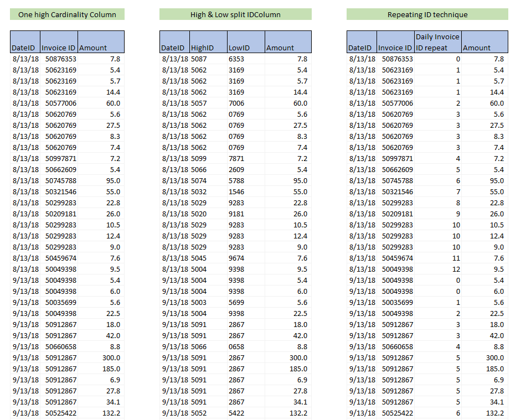Select Invoice ID 50662609 in Repeating ID technique table

point(395,170)
